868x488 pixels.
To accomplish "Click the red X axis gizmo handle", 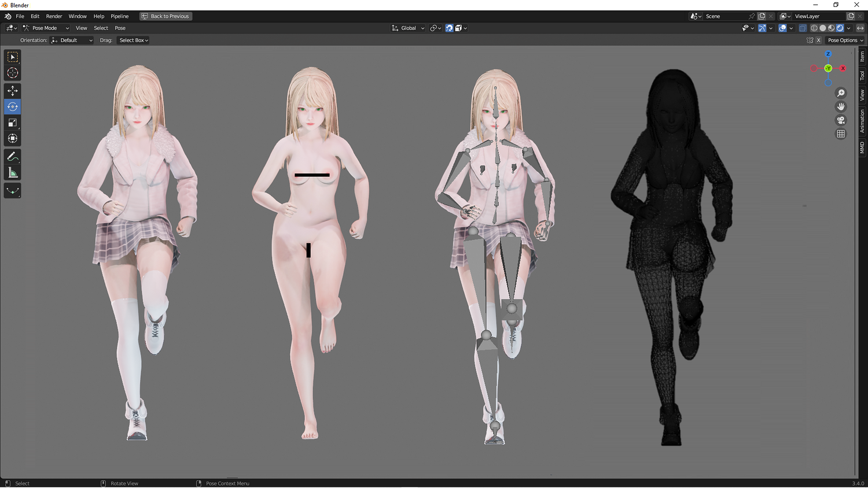I will tap(843, 68).
